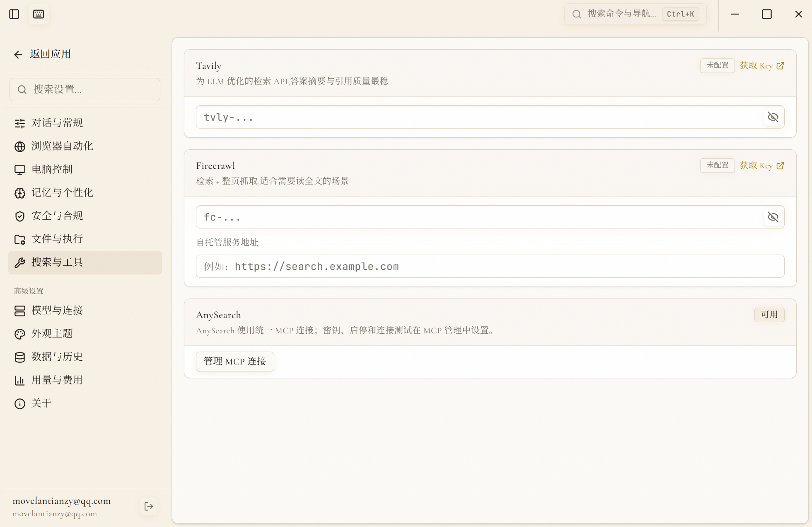Focus the 自托管服务地址 URL field
The width and height of the screenshot is (812, 527).
(490, 266)
